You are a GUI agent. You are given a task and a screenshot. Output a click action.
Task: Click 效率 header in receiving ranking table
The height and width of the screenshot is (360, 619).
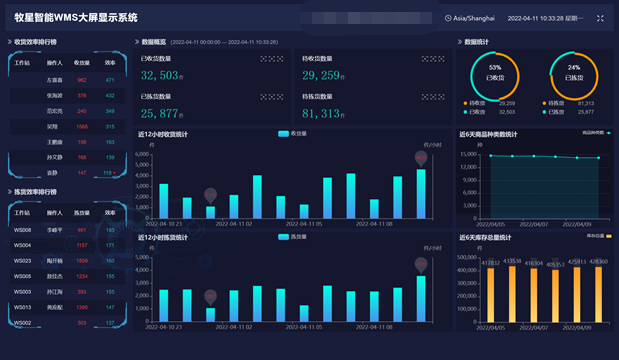click(x=110, y=63)
